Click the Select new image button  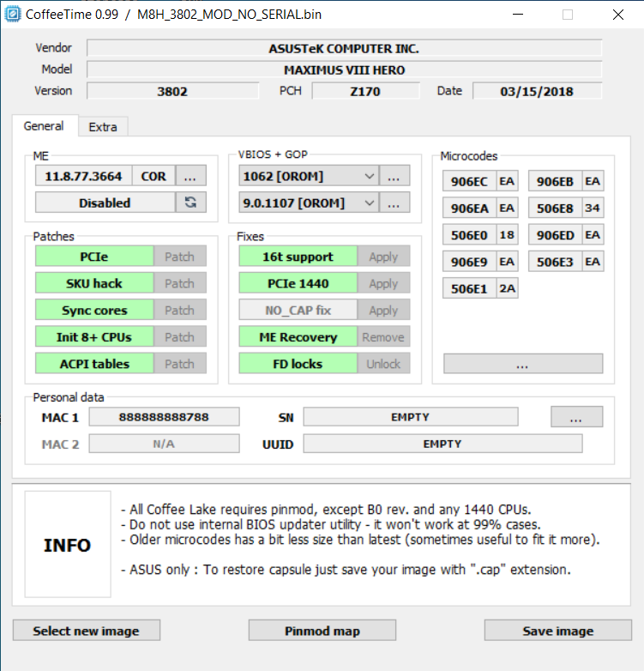click(87, 631)
